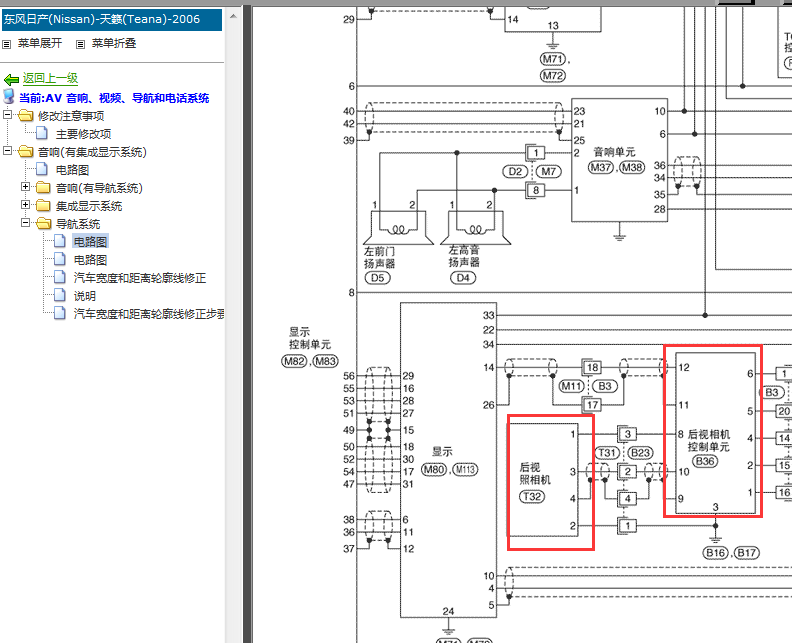Open the 返回上一级 link

tap(50, 78)
